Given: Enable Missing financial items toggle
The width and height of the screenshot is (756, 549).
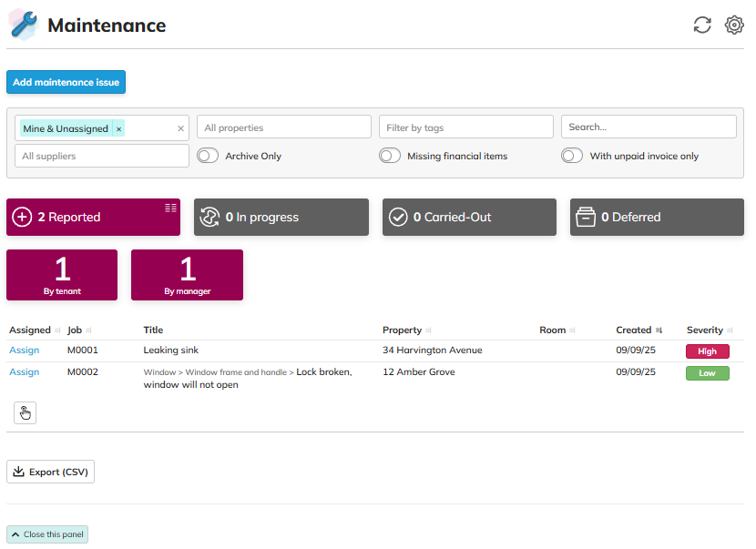Looking at the screenshot, I should tap(390, 156).
